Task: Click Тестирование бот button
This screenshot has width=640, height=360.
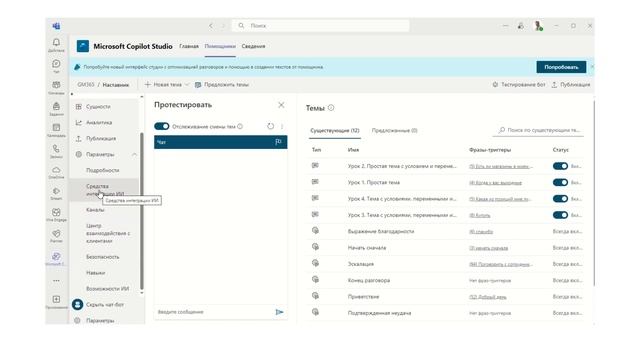Action: (x=518, y=84)
